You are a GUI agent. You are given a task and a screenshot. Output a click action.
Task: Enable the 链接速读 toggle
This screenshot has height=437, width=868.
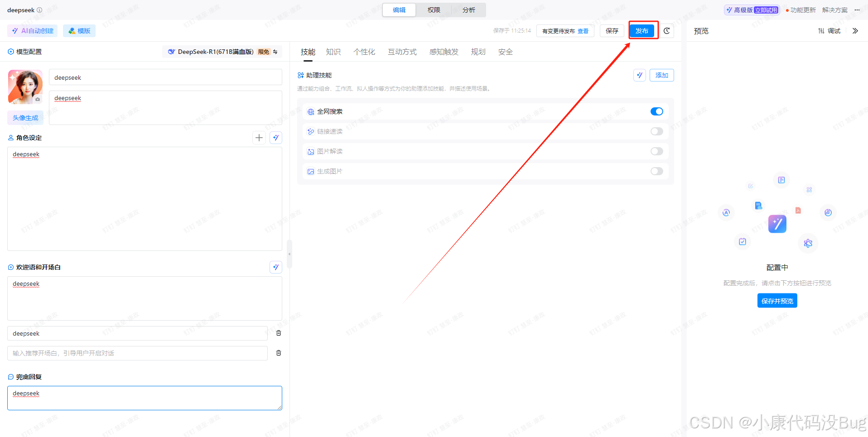point(657,131)
